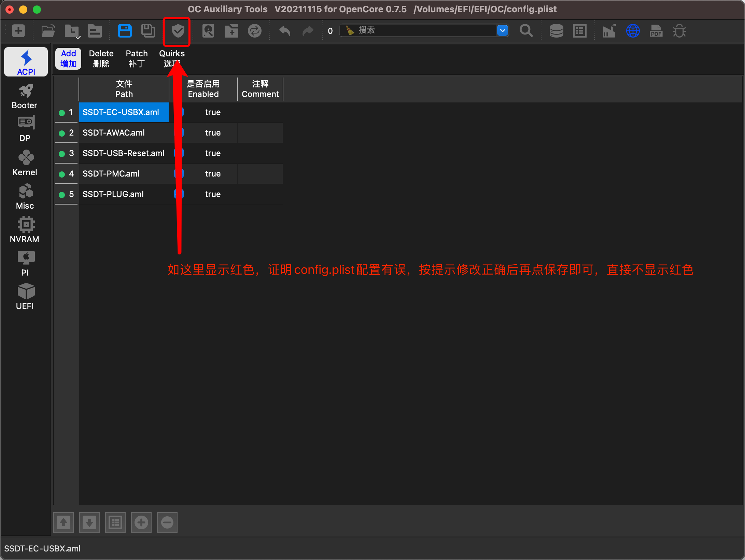Select the SSDT-EC-USBX.aml row
745x560 pixels.
[124, 112]
